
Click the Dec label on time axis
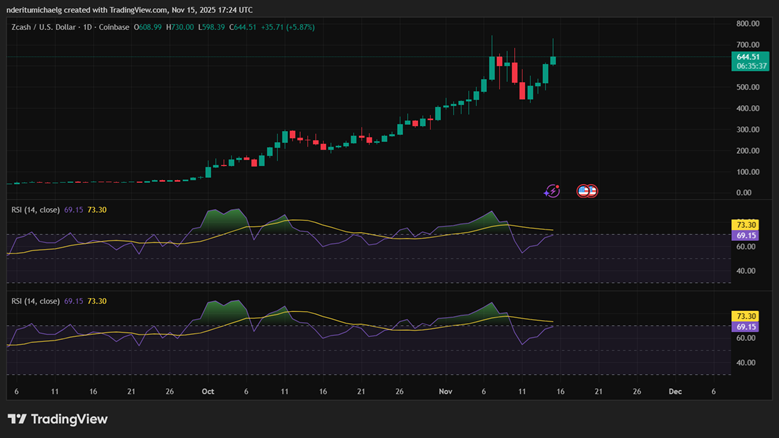[675, 392]
